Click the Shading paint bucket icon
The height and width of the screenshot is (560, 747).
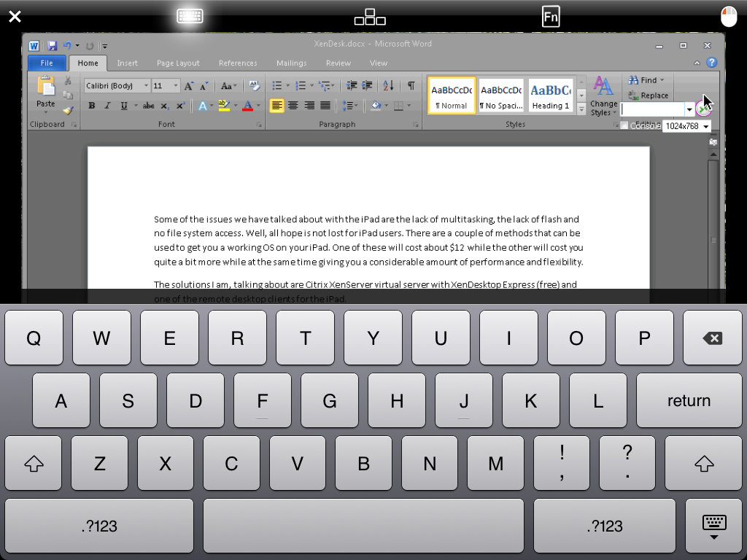376,106
